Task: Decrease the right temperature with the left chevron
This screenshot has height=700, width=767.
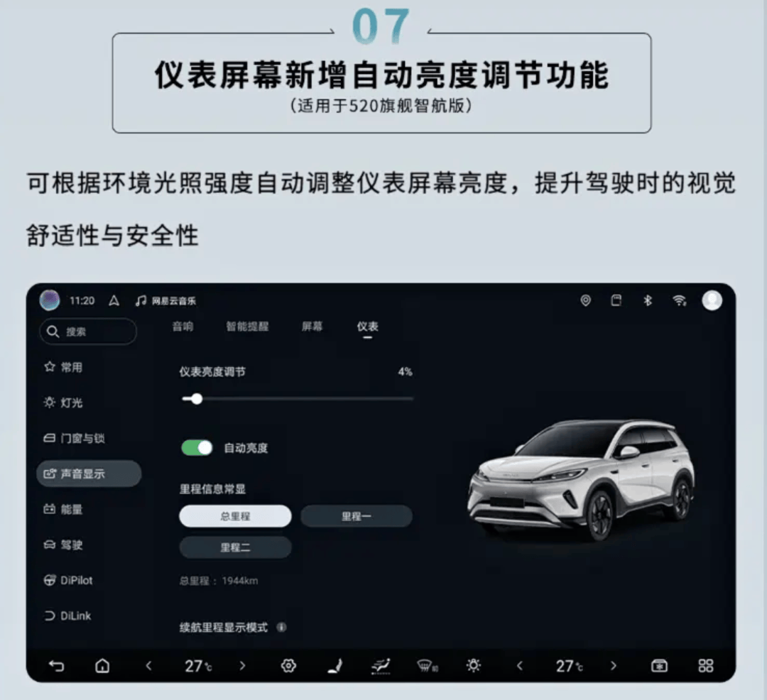Action: pos(520,666)
